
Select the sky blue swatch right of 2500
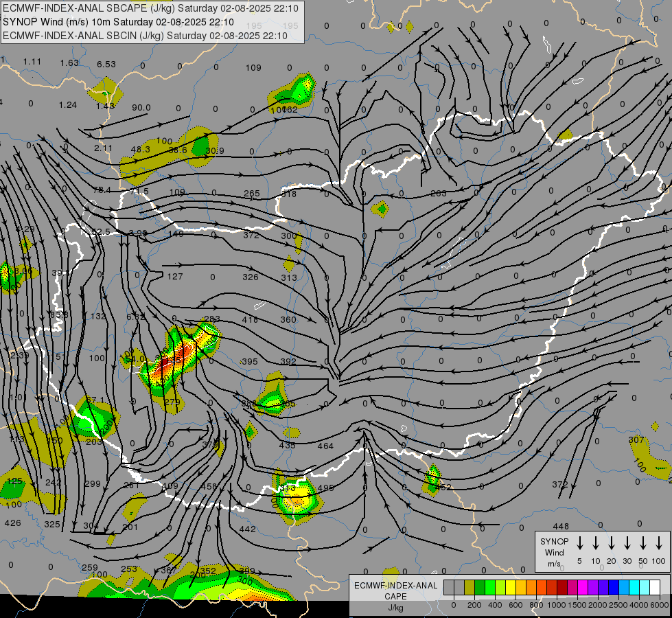click(x=624, y=587)
